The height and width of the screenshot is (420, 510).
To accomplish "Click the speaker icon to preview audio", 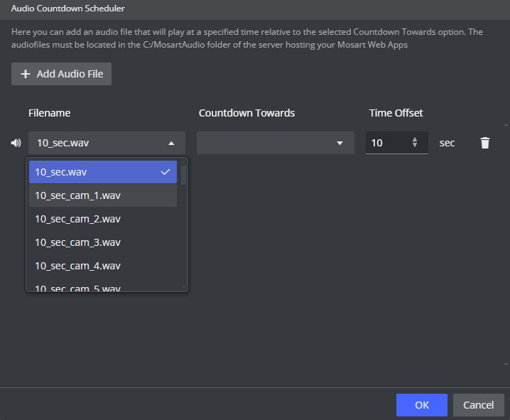I will click(16, 143).
